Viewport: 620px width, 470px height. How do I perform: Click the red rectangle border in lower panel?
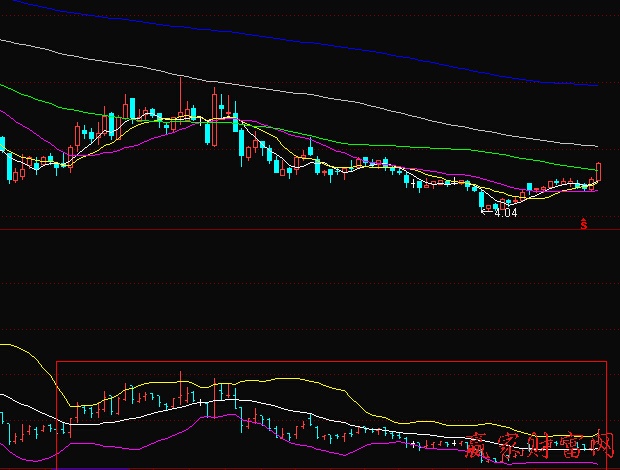click(300, 361)
